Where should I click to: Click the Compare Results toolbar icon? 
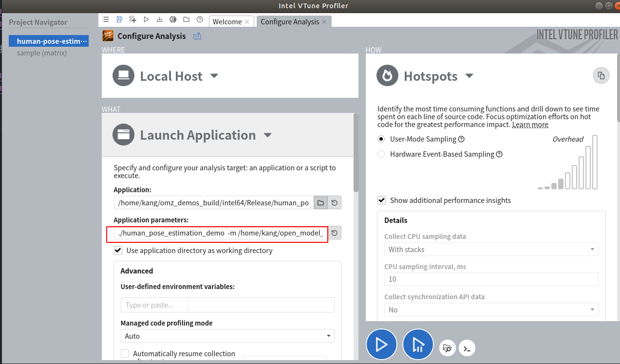173,20
